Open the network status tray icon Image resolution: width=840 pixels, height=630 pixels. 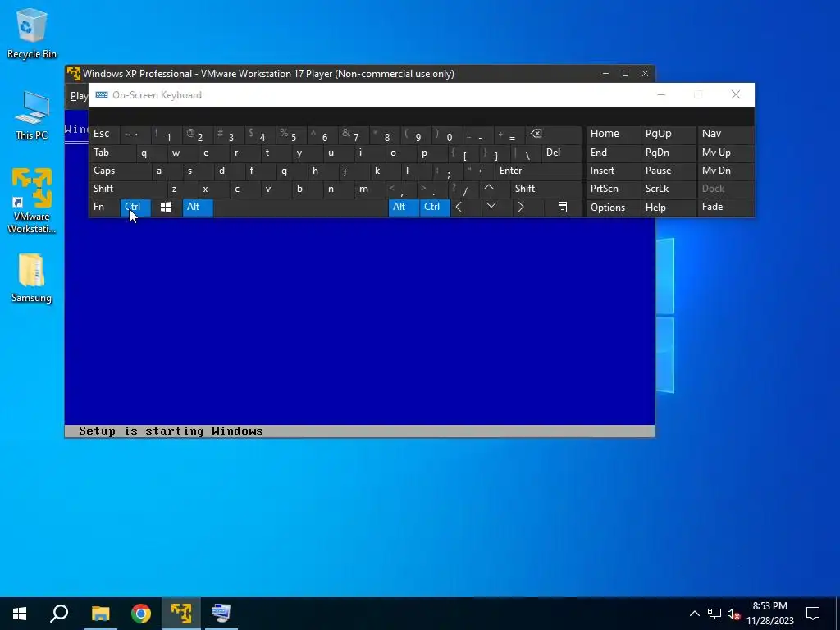pos(714,614)
